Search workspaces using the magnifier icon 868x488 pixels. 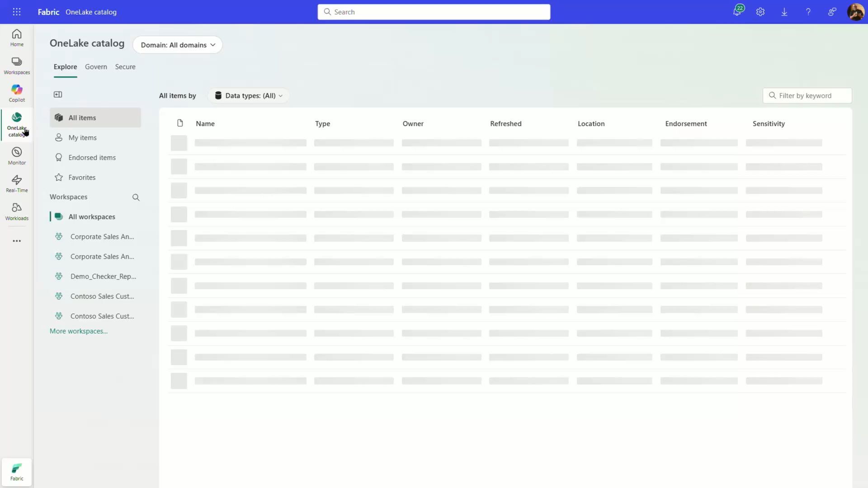coord(136,197)
